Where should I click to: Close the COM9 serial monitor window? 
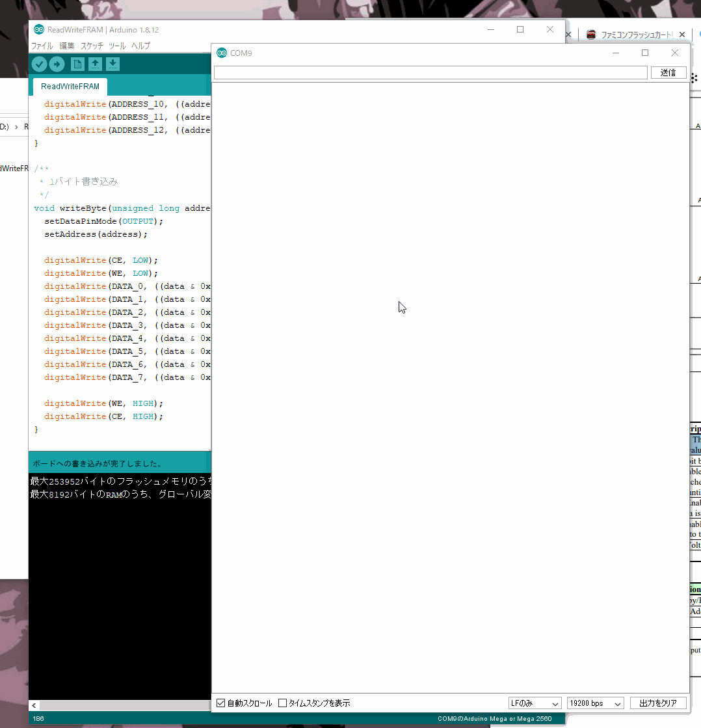pos(675,53)
